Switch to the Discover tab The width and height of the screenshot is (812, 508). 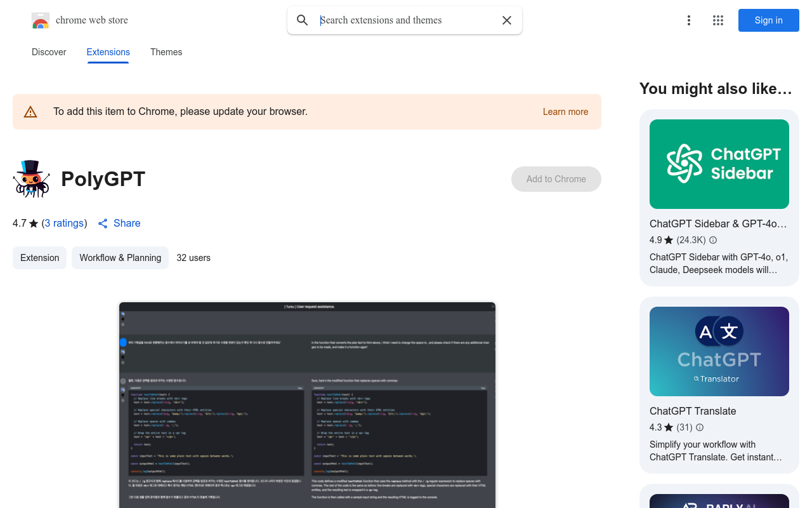[x=49, y=52]
